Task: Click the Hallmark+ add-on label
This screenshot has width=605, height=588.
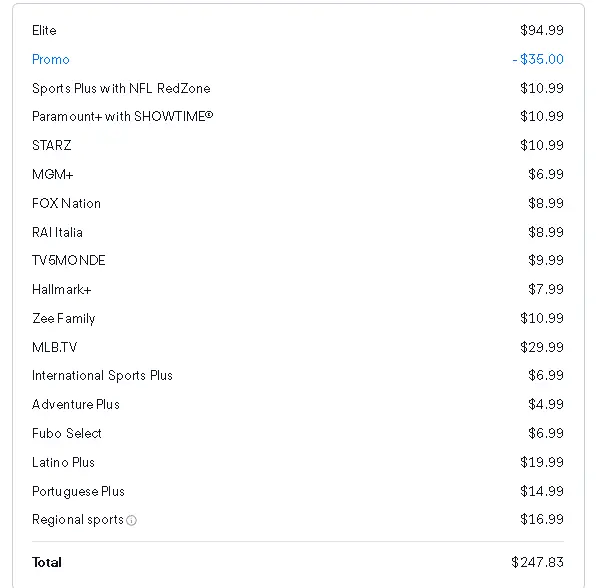Action: pos(62,289)
